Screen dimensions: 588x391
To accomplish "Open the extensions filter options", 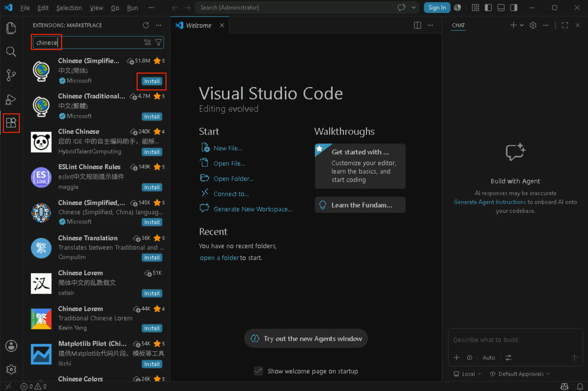I will [x=158, y=42].
